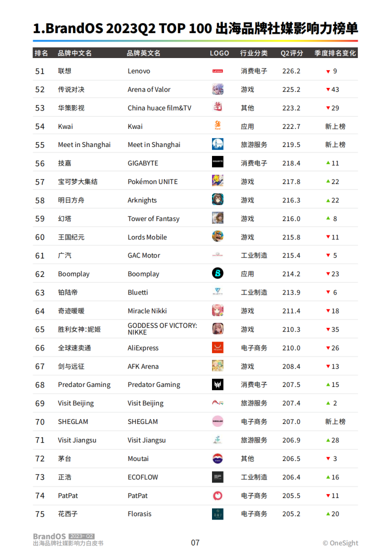This screenshot has height=555, width=392.
Task: Click the orange Kwai logo
Action: (x=218, y=125)
